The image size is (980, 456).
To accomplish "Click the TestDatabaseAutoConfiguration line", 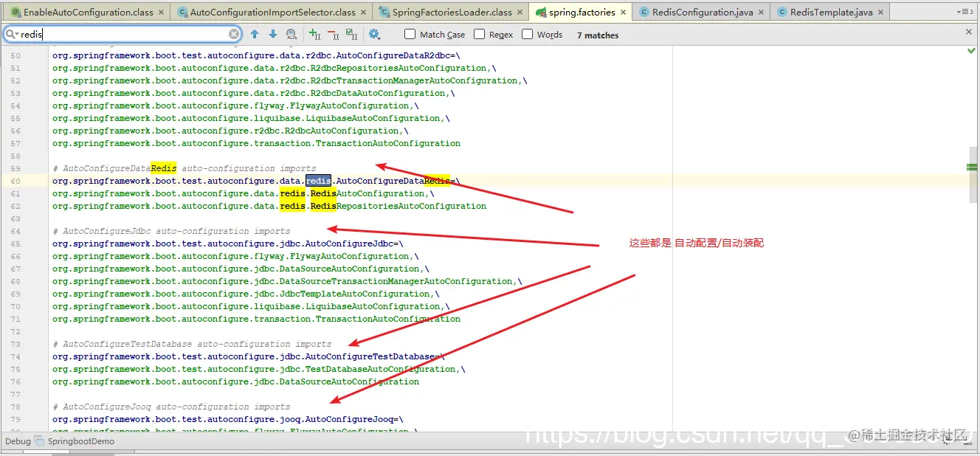I will click(x=259, y=369).
